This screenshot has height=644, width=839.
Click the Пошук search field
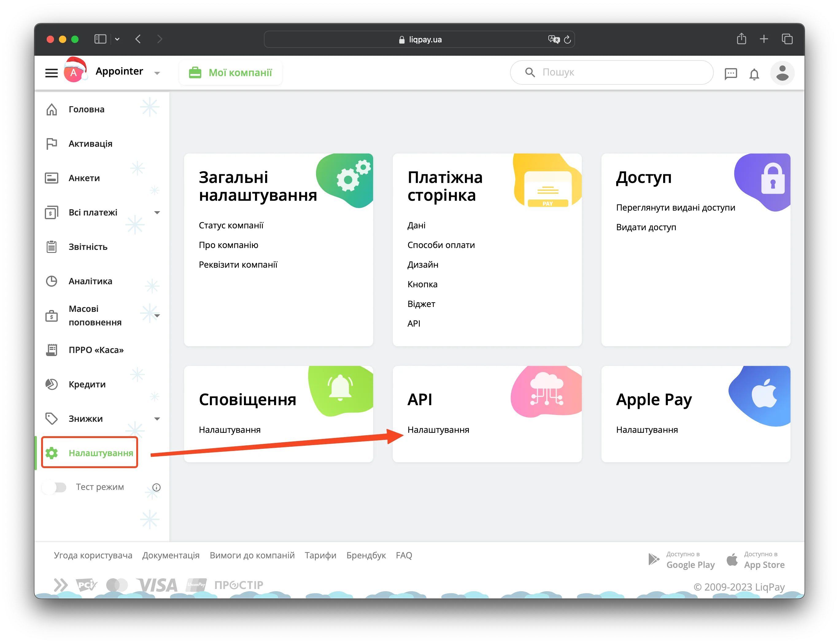pyautogui.click(x=611, y=72)
